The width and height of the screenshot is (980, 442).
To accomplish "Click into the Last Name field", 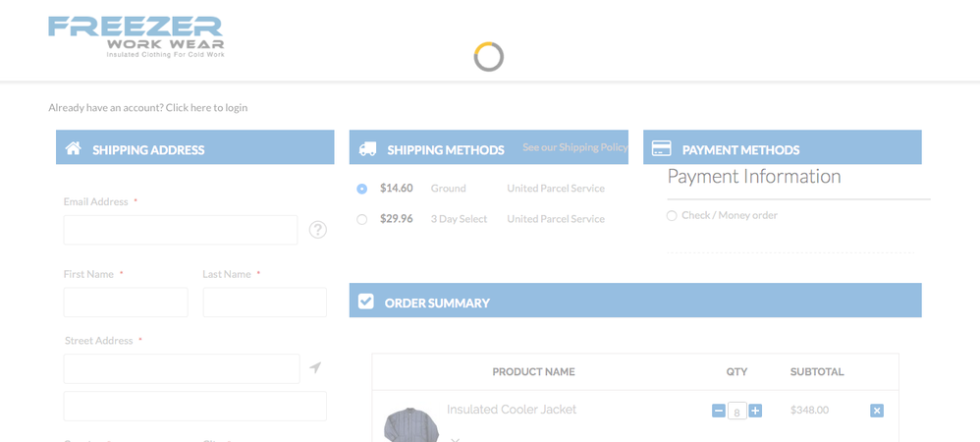I will click(x=264, y=303).
